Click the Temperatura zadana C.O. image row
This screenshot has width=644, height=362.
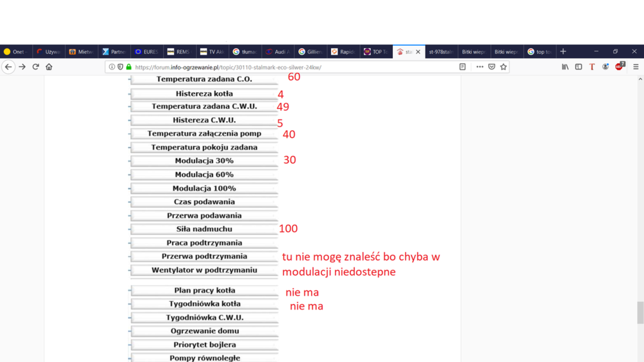(204, 79)
